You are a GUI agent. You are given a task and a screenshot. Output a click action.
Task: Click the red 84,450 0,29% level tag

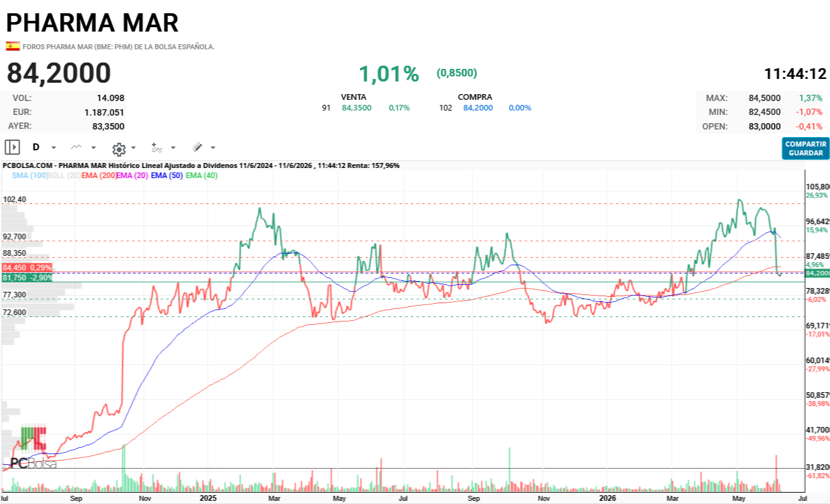click(27, 268)
